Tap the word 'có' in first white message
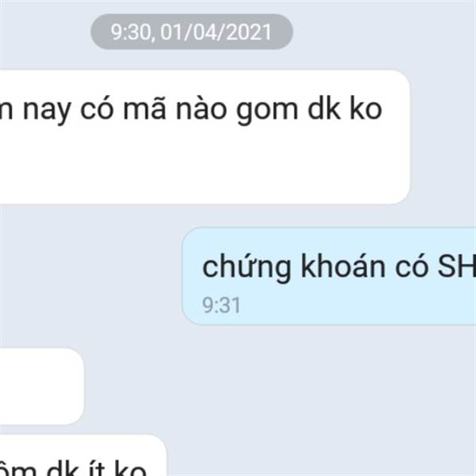476x476 pixels. click(97, 108)
